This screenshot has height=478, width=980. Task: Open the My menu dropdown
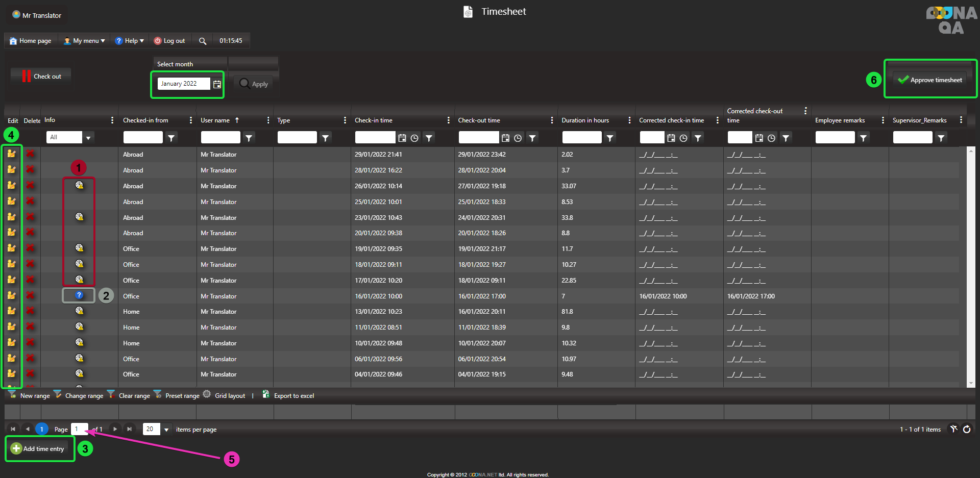85,41
